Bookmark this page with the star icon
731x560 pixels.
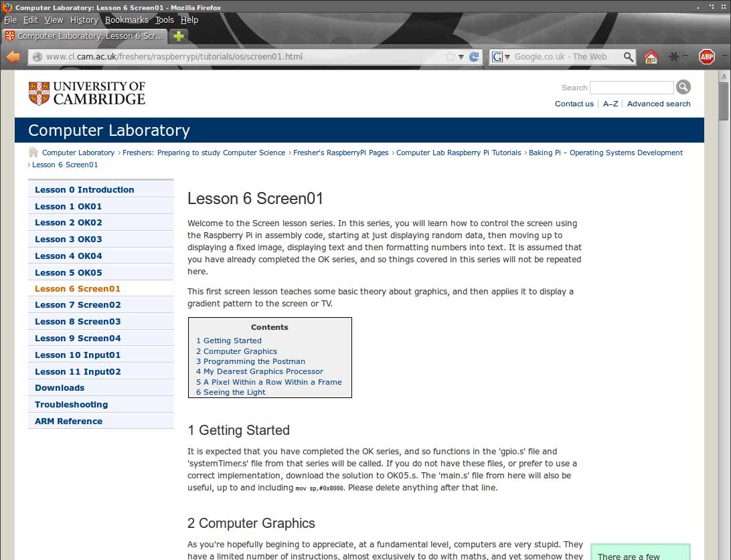tap(450, 57)
